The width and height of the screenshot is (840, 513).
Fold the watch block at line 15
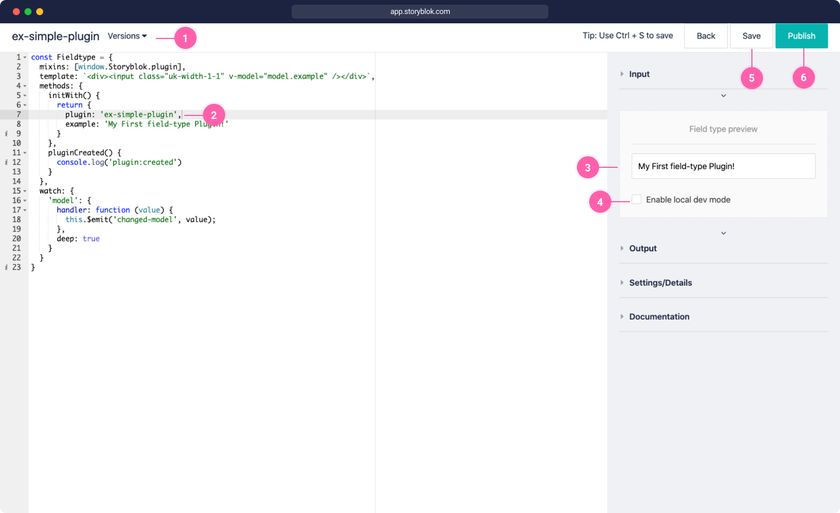pyautogui.click(x=25, y=191)
